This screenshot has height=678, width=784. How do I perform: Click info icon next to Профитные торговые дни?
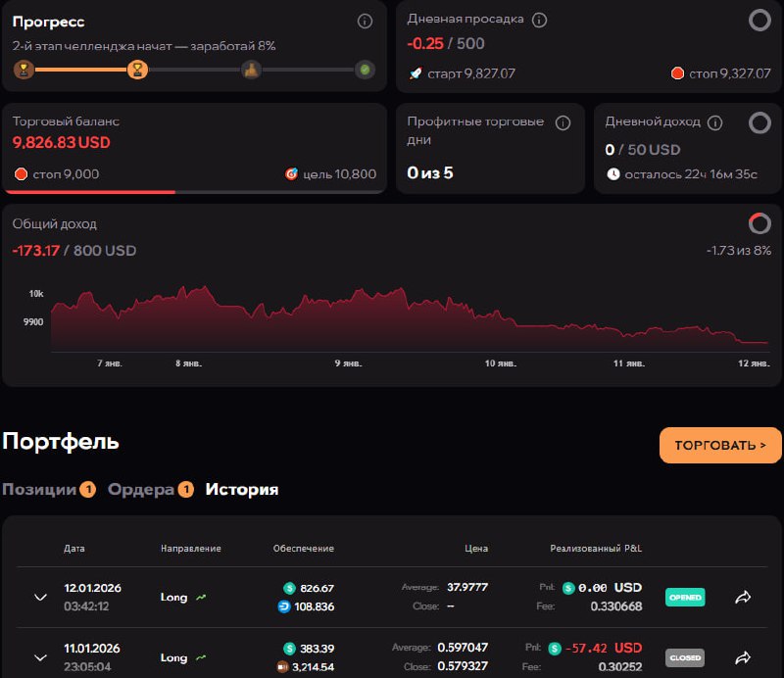[x=563, y=122]
